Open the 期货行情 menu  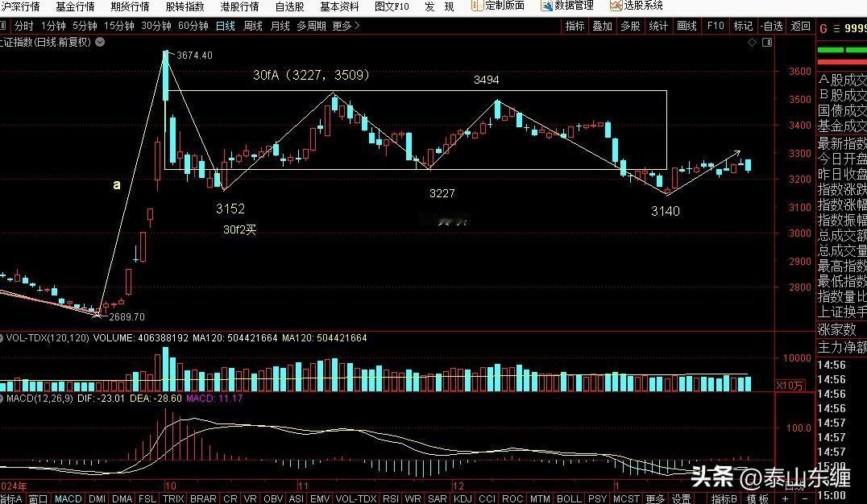point(130,6)
